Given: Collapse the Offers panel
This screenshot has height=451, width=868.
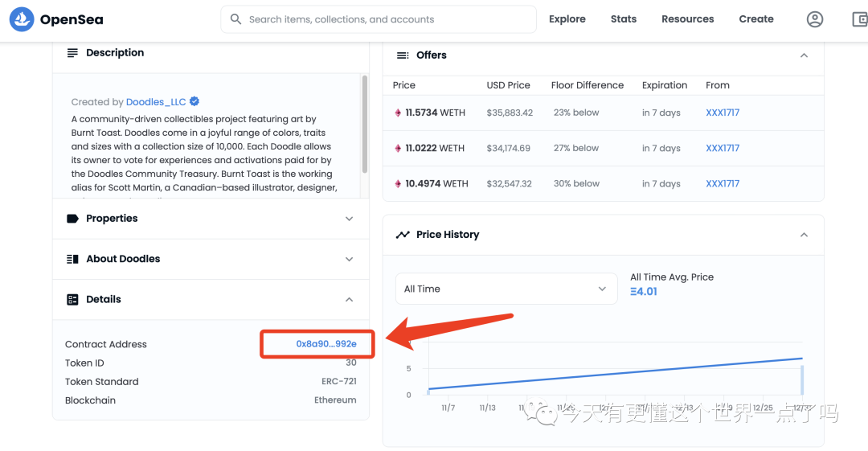Looking at the screenshot, I should (x=804, y=55).
